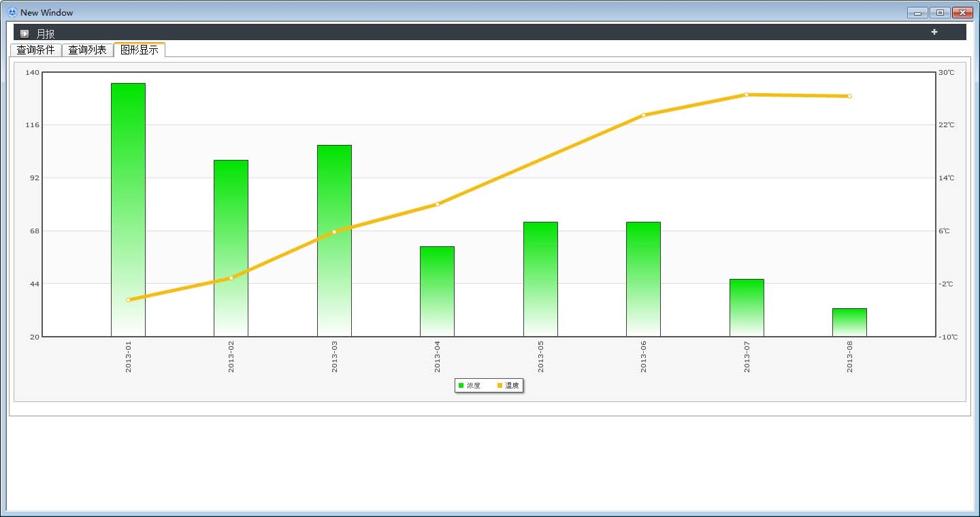Toggle the green 浓度 legend entry
This screenshot has width=980, height=517.
(x=470, y=386)
